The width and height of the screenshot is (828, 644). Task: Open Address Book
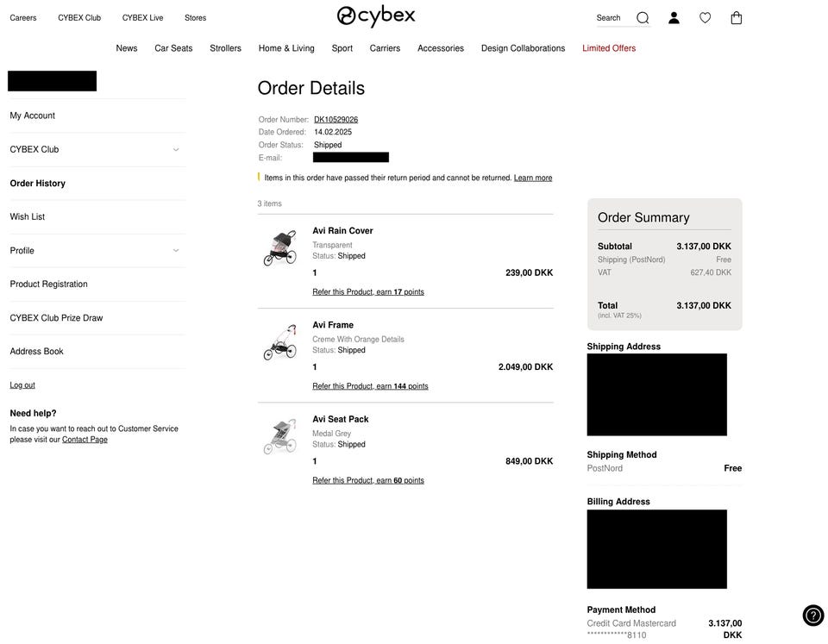point(36,351)
